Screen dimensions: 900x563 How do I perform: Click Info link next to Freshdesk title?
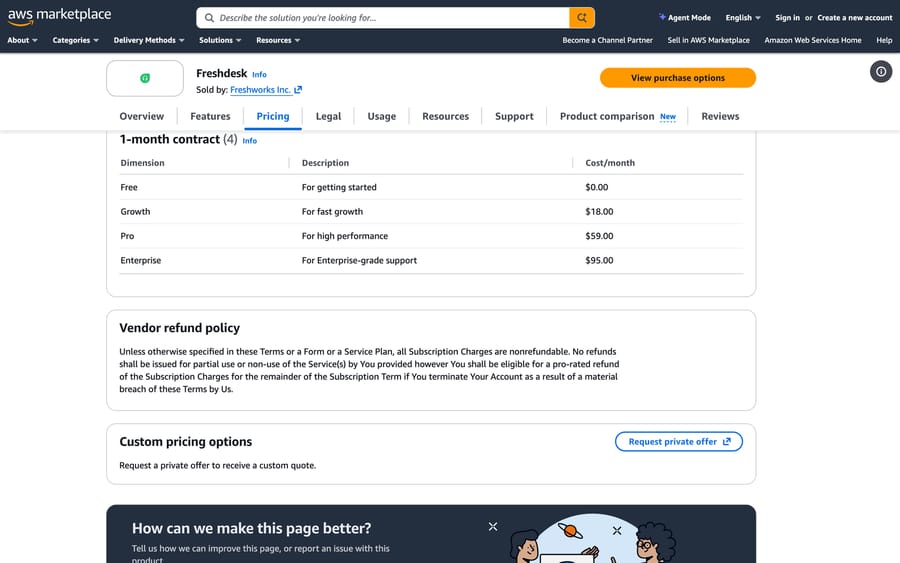point(259,74)
